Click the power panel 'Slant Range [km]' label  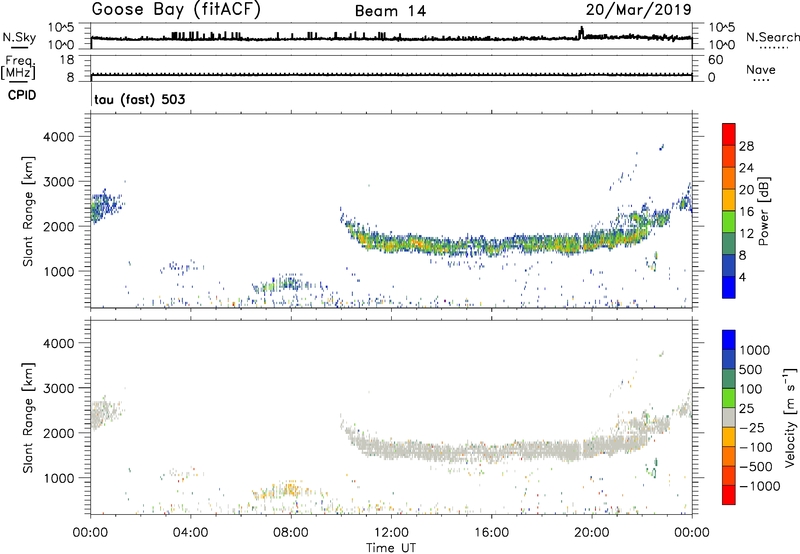(28, 211)
